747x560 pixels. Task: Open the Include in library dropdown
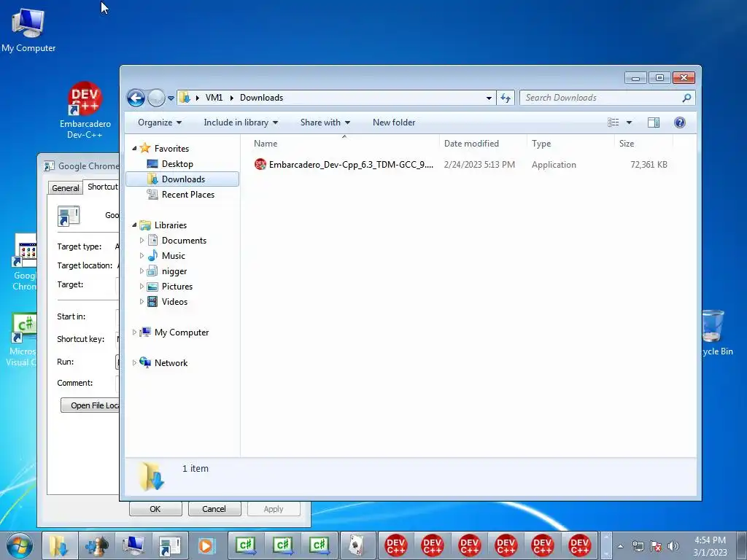[241, 122]
